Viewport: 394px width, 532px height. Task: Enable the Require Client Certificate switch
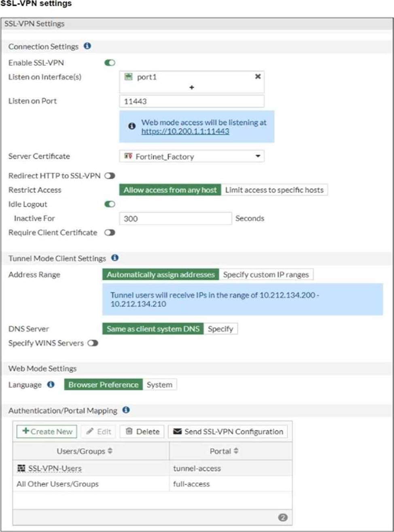pyautogui.click(x=110, y=232)
